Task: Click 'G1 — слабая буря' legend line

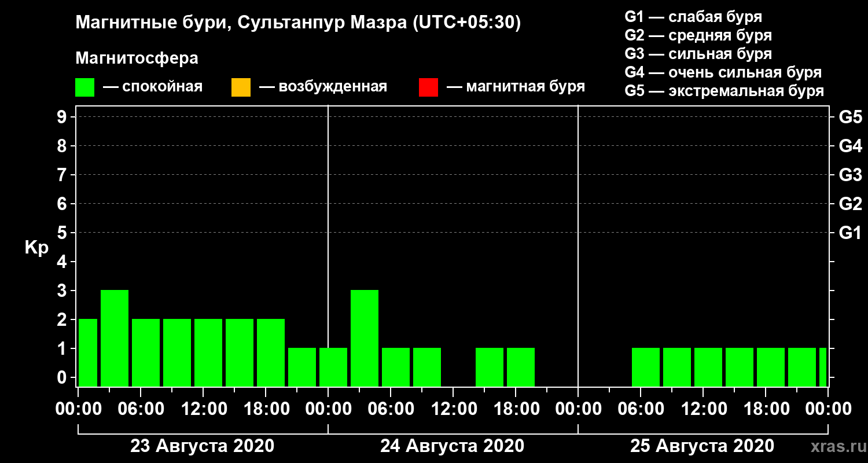Action: 693,17
